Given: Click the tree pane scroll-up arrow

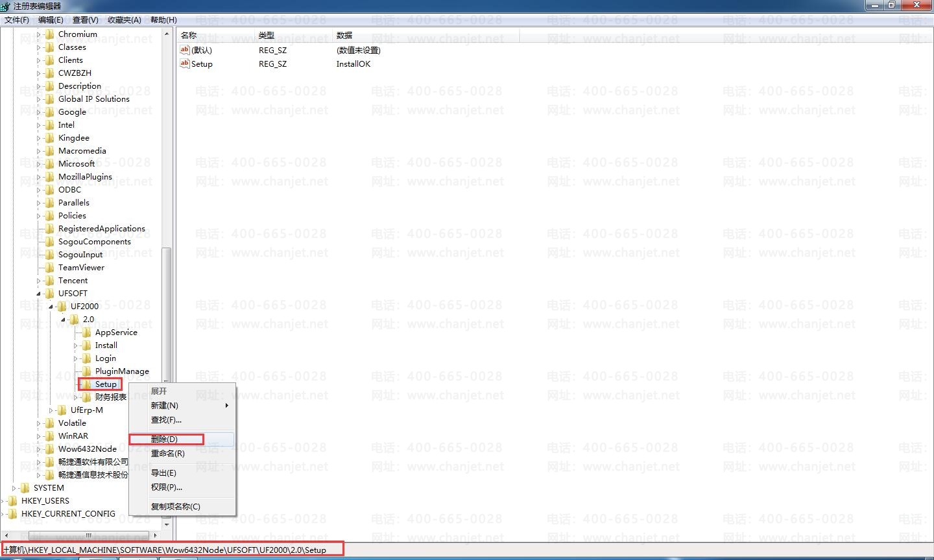Looking at the screenshot, I should 167,34.
